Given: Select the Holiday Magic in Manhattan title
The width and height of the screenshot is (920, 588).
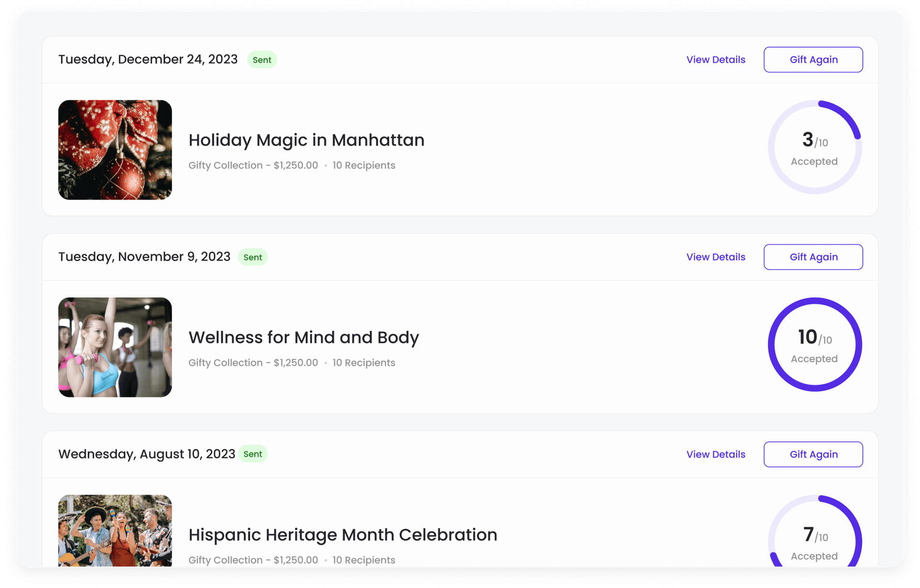Looking at the screenshot, I should coord(306,140).
